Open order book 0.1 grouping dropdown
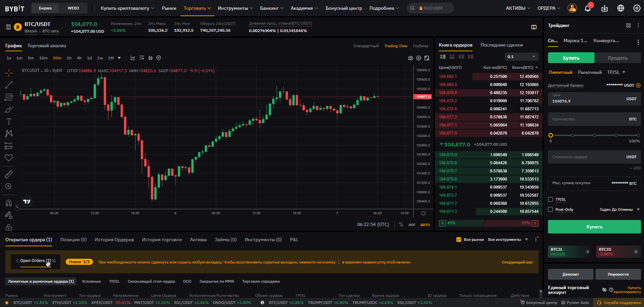This screenshot has height=307, width=644. tap(521, 57)
